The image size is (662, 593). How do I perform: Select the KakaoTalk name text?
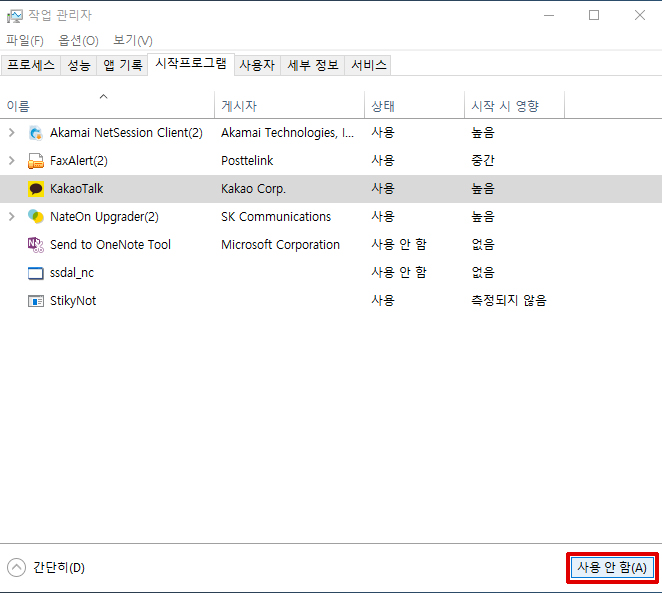coord(76,189)
